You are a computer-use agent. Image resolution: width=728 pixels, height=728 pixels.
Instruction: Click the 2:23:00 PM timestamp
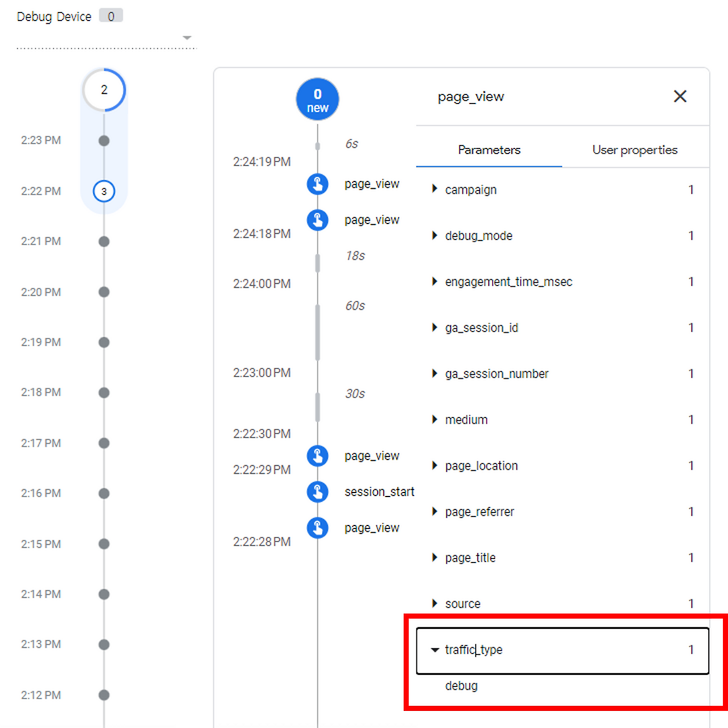coord(262,373)
